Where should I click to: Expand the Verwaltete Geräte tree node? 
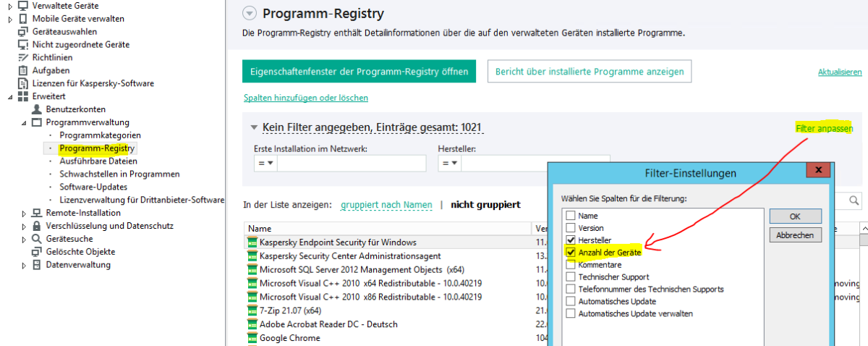coord(10,6)
